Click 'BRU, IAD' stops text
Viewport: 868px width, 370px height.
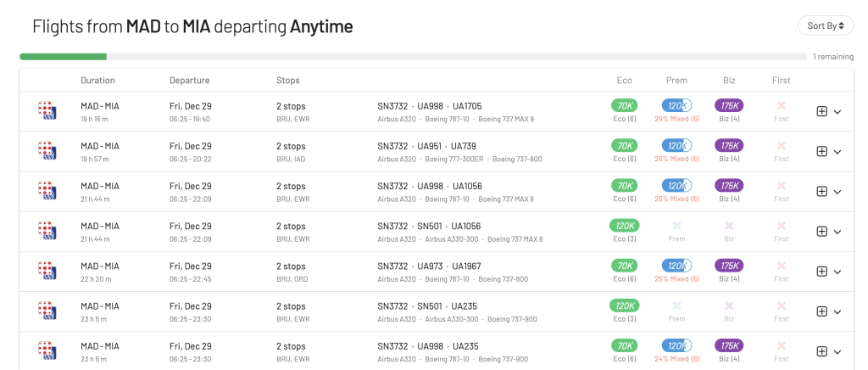click(x=291, y=159)
